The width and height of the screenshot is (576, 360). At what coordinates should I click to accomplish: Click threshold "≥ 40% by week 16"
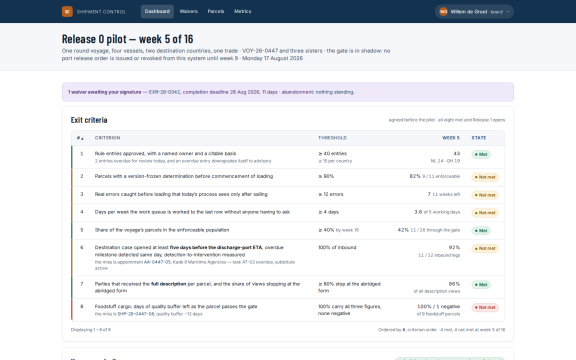338,230
